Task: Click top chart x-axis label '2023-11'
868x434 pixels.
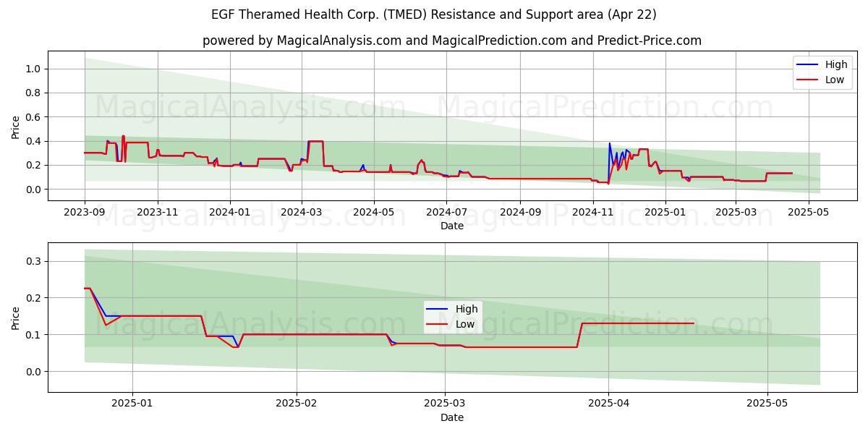Action: tap(158, 213)
